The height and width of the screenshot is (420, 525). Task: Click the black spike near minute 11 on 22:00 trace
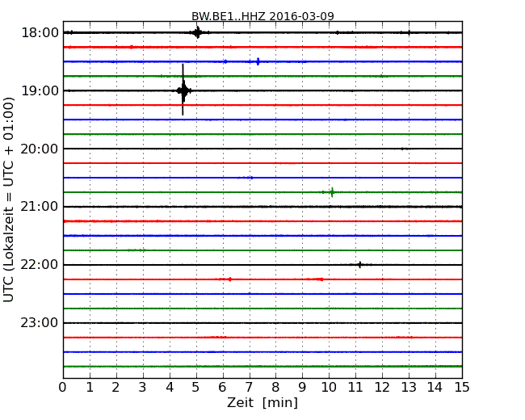pos(360,265)
